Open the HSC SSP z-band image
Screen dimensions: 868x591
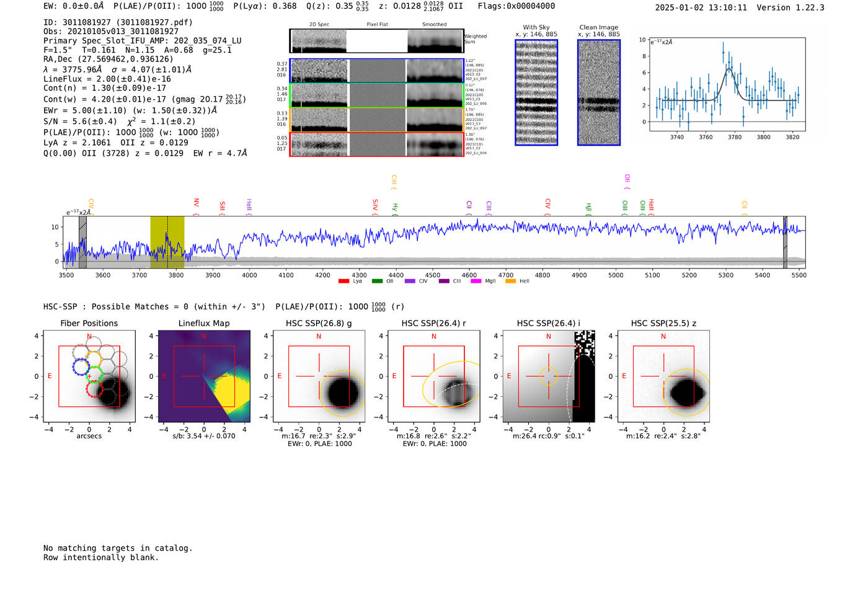point(663,376)
